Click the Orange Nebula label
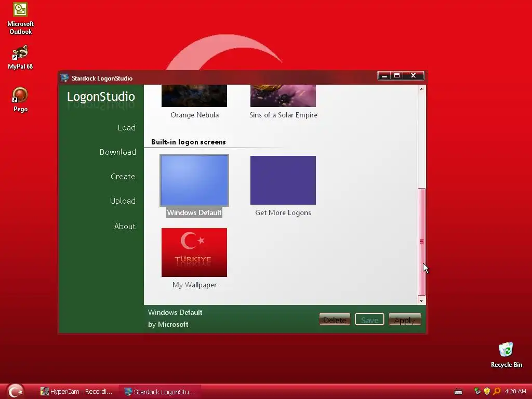The image size is (532, 399). point(194,115)
